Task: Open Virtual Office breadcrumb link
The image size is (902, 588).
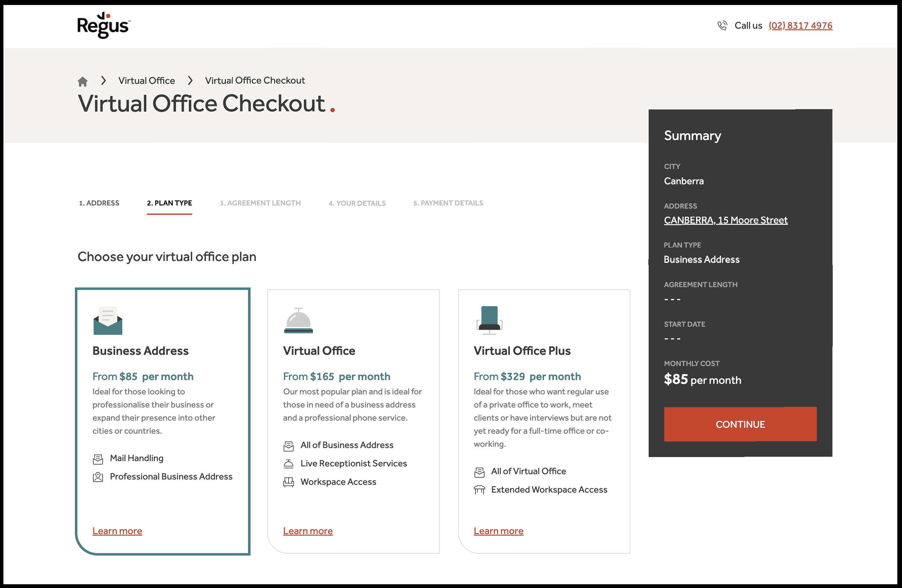Action: 146,81
